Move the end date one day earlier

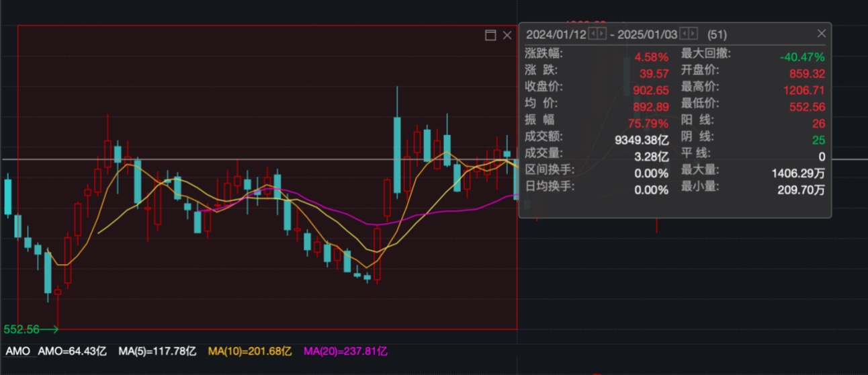click(684, 34)
